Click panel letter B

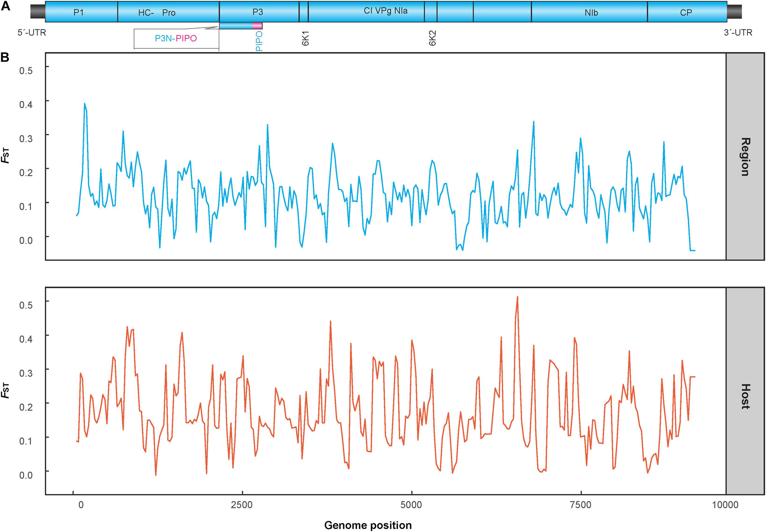click(x=5, y=57)
